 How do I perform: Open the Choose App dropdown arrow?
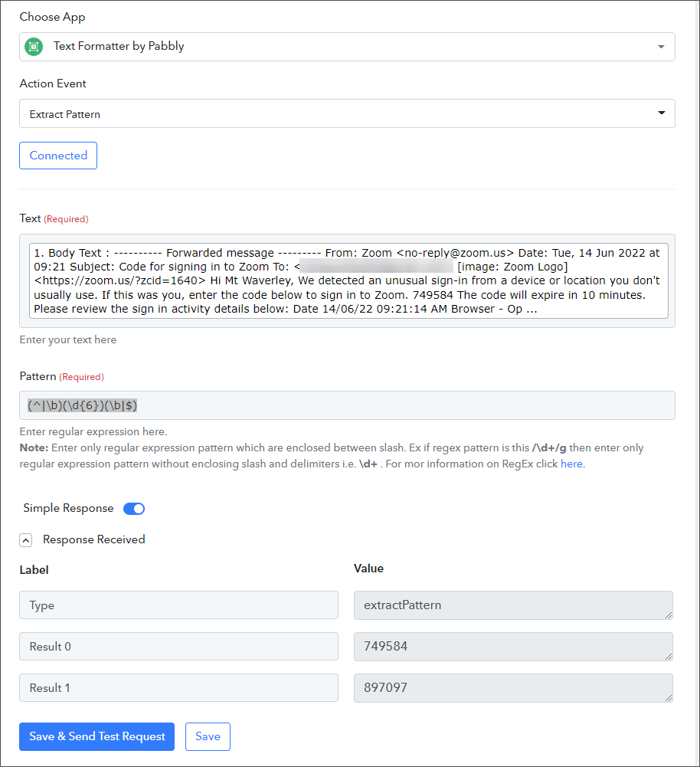661,47
